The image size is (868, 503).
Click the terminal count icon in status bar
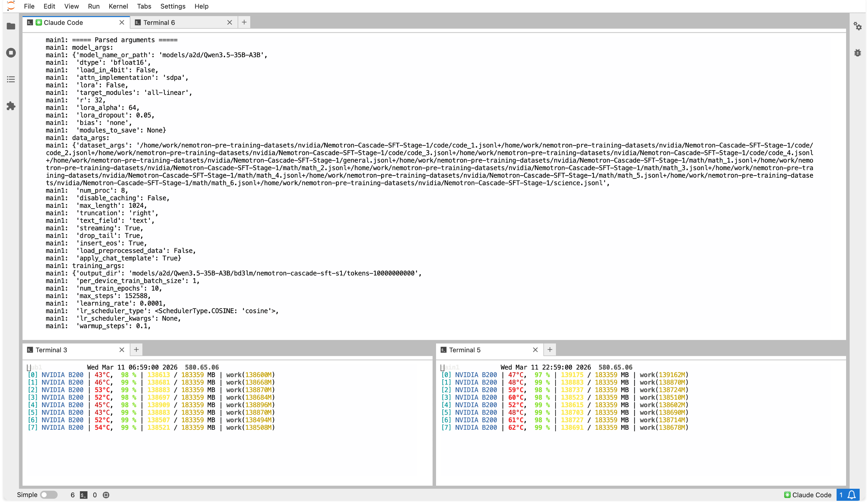click(x=83, y=495)
